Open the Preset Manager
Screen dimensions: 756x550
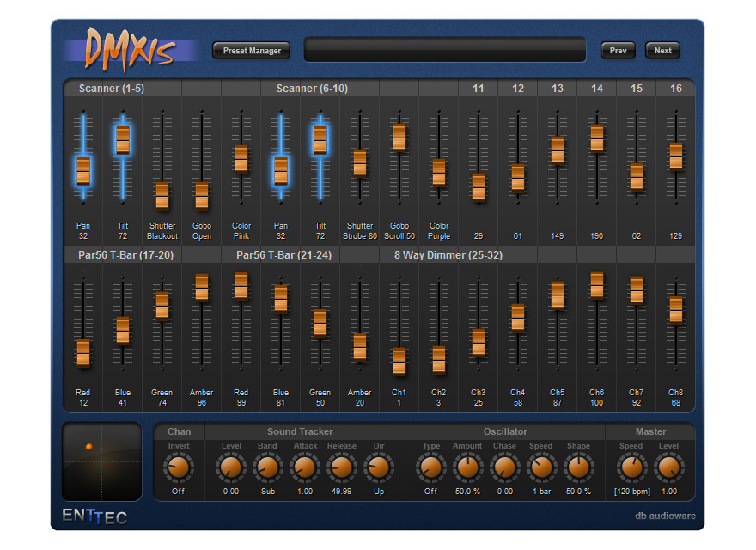tap(251, 50)
